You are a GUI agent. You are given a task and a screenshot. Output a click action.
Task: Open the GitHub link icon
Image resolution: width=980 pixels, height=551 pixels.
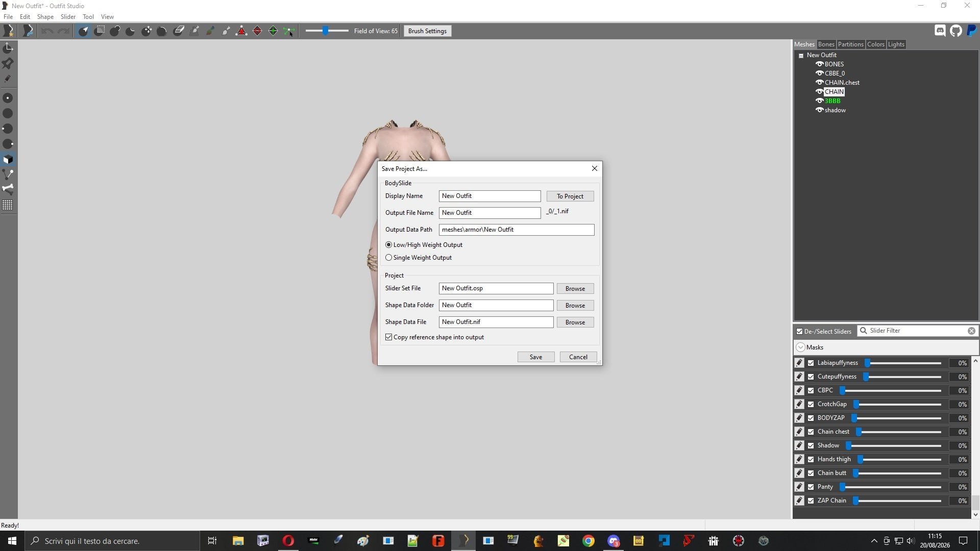coord(956,31)
